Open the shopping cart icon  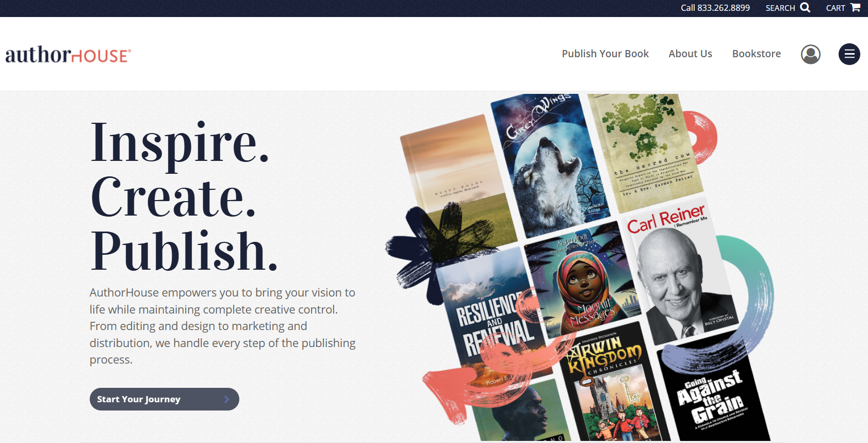tap(856, 8)
